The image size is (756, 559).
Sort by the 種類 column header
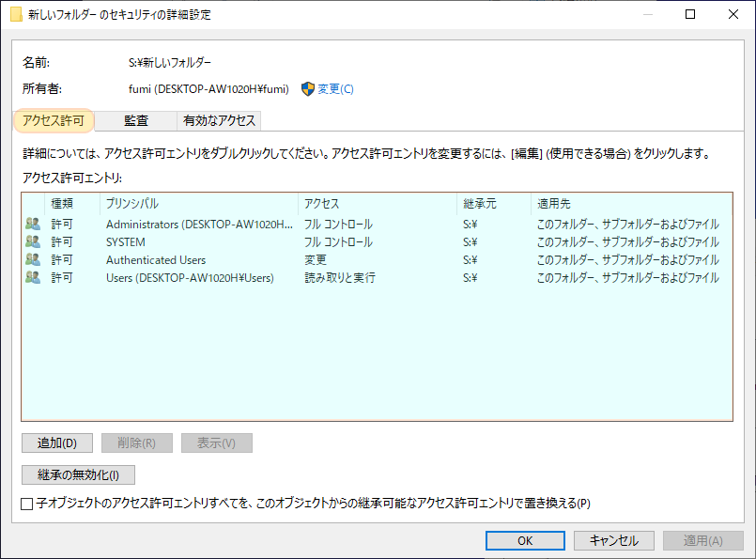point(72,204)
